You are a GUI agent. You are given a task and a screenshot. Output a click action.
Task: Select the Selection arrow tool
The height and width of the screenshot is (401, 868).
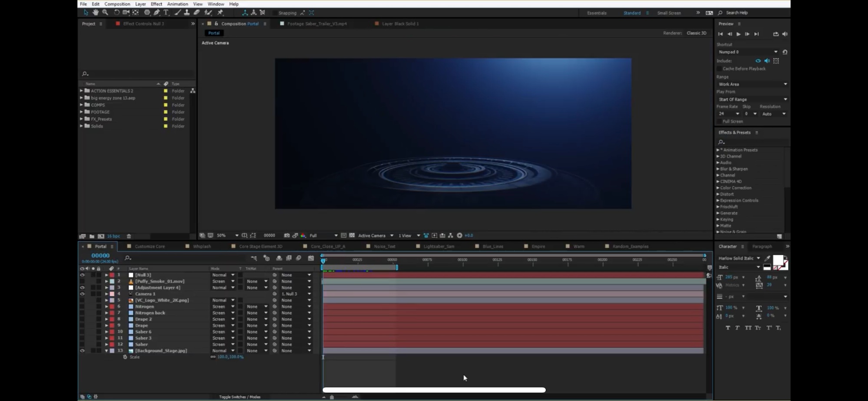86,13
